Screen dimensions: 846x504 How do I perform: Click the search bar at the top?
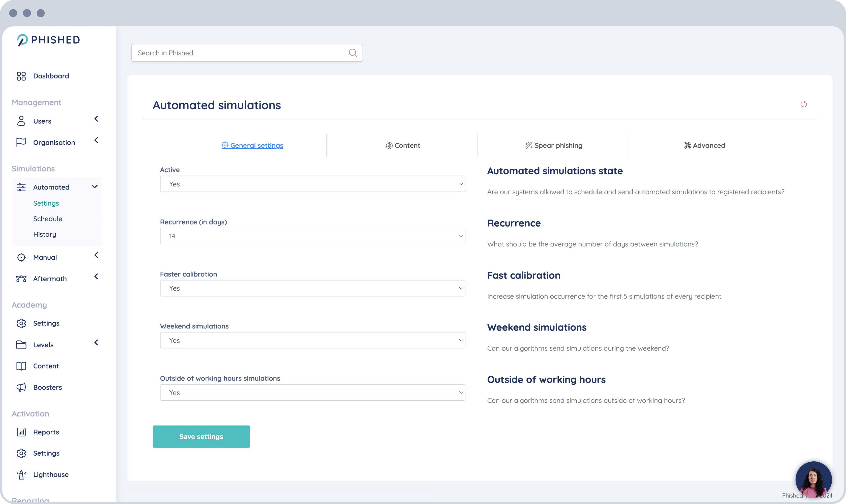pyautogui.click(x=247, y=53)
